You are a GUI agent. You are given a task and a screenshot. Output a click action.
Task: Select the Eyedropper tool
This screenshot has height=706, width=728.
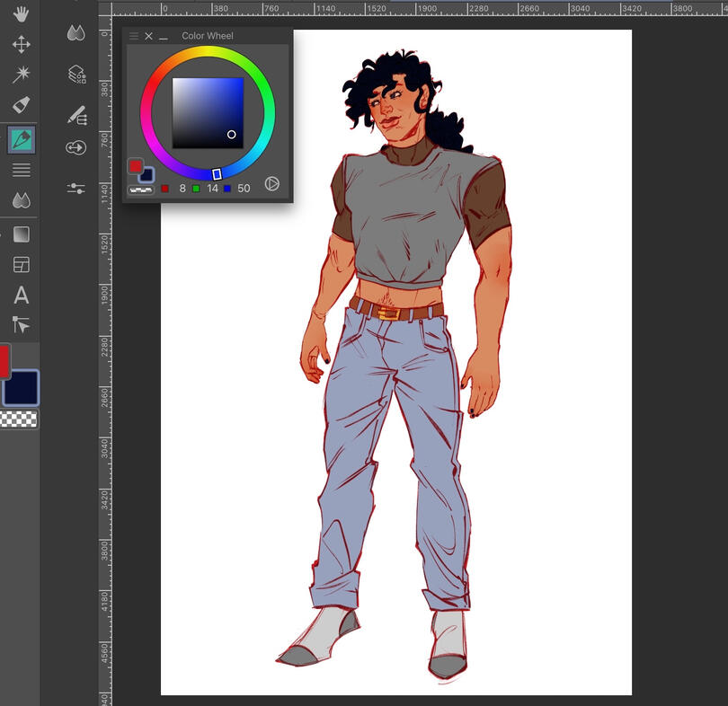pyautogui.click(x=21, y=104)
